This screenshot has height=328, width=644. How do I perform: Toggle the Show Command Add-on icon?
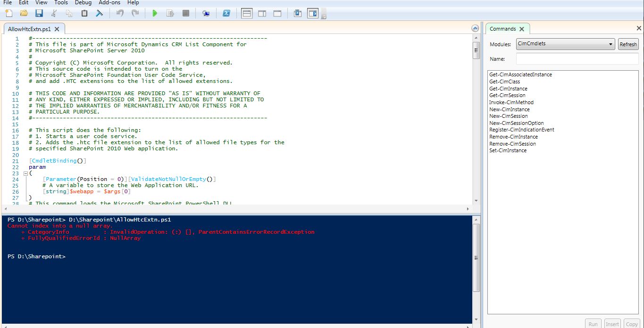click(x=313, y=13)
